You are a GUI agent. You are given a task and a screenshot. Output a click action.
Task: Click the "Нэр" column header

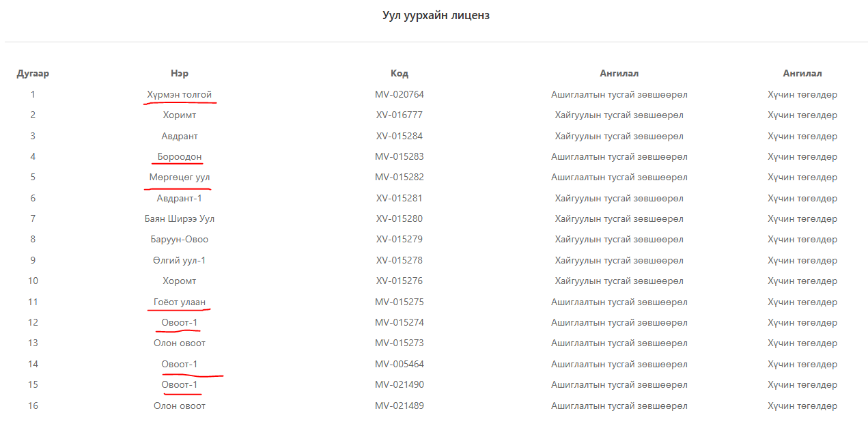(x=179, y=74)
